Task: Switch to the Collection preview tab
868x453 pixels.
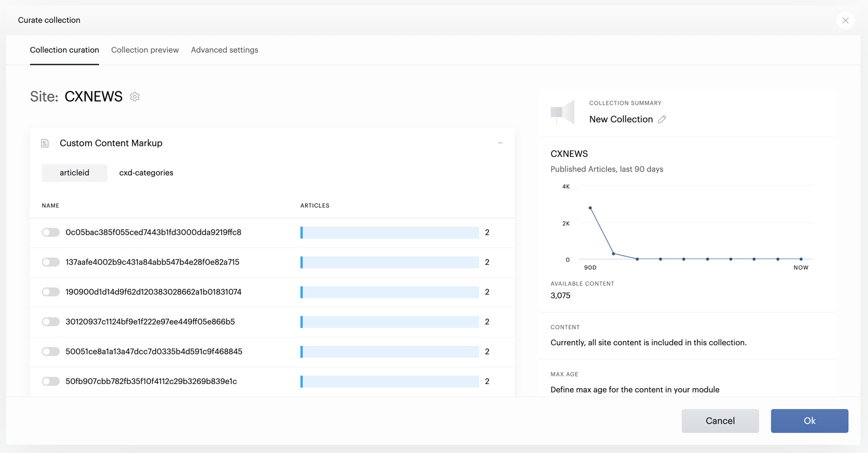Action: [x=145, y=50]
